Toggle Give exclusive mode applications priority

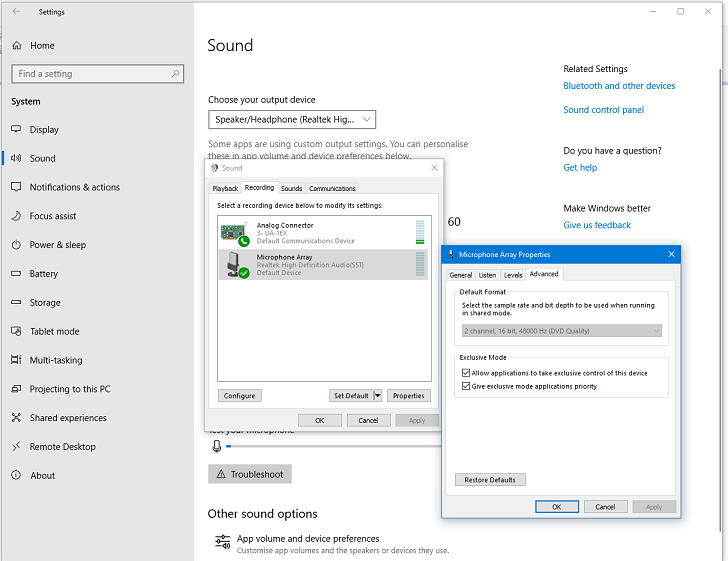pos(466,386)
